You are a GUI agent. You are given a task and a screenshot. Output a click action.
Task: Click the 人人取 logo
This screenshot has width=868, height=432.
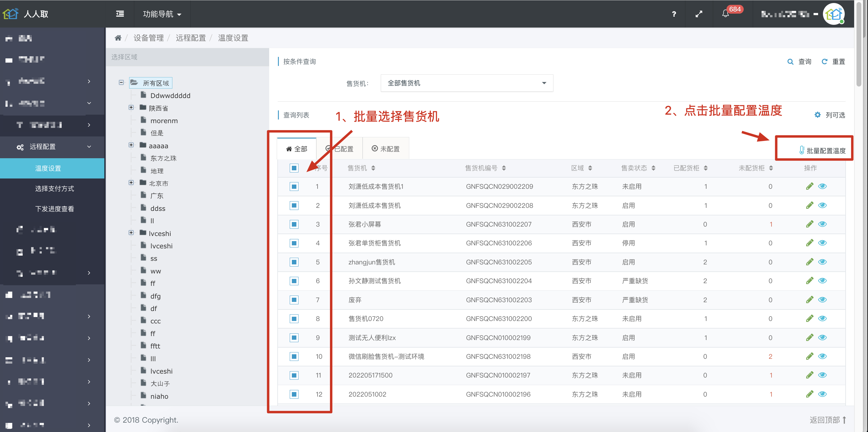tap(26, 14)
